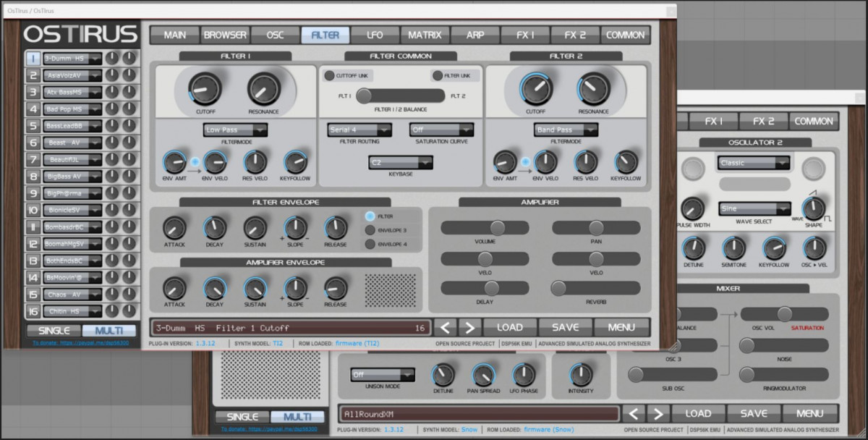Viewport: 868px width, 440px height.
Task: Select the previous preset with left arrow
Action: (446, 327)
